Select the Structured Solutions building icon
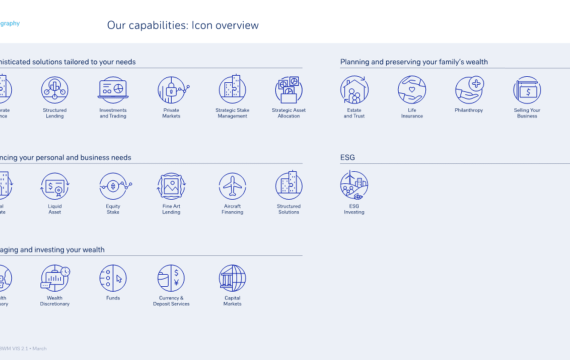 [289, 185]
